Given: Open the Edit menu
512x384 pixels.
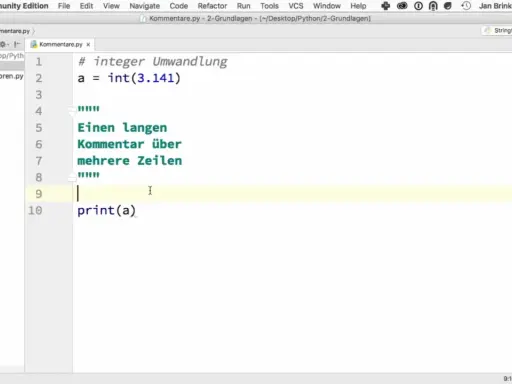Looking at the screenshot, I should coord(86,6).
